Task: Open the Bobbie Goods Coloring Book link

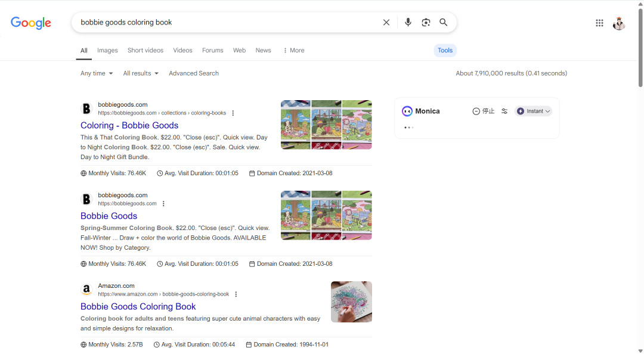Action: point(138,306)
